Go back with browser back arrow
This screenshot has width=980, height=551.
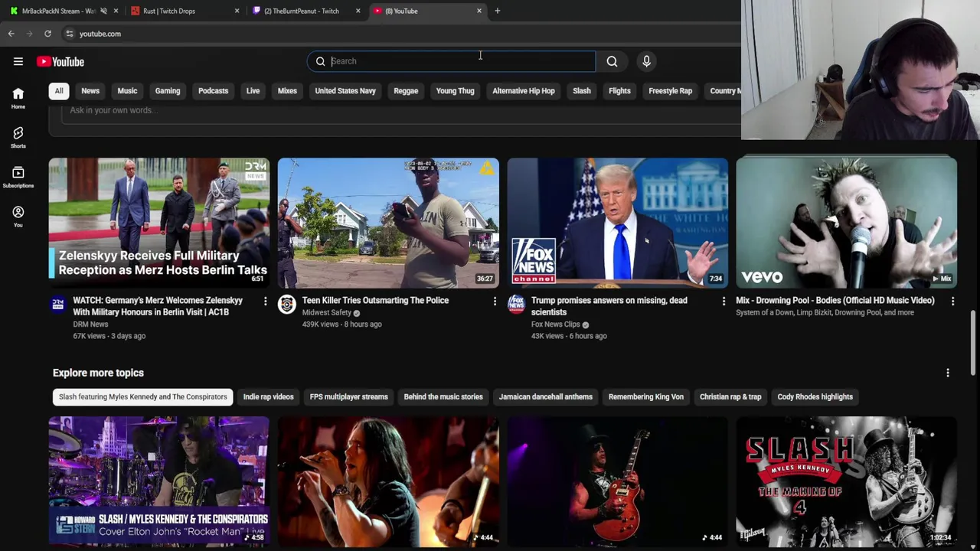(11, 34)
